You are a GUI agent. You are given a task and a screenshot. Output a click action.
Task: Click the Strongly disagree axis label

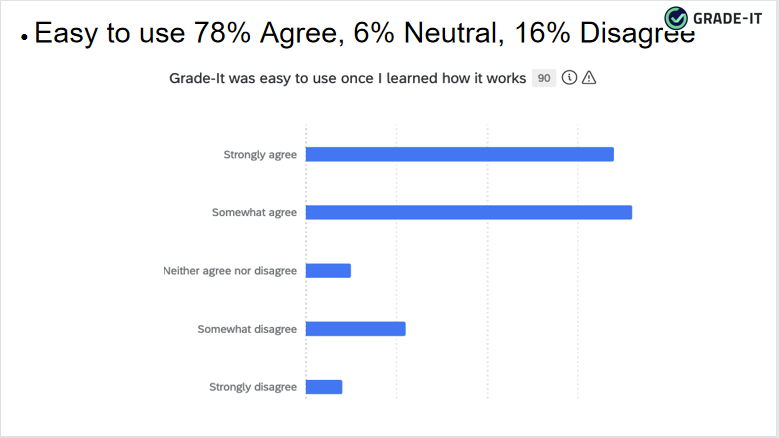pyautogui.click(x=253, y=387)
